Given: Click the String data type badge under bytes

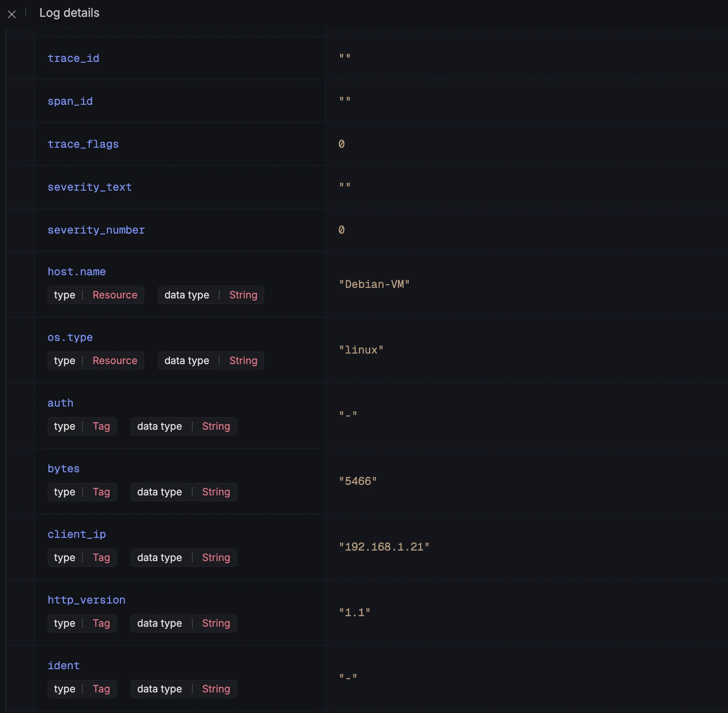Looking at the screenshot, I should coord(183,492).
